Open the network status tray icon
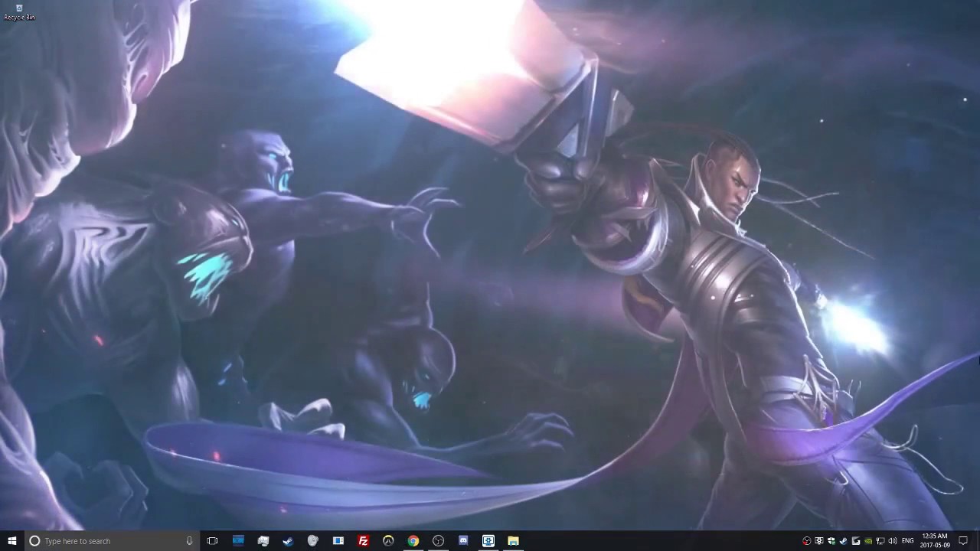 (x=880, y=541)
